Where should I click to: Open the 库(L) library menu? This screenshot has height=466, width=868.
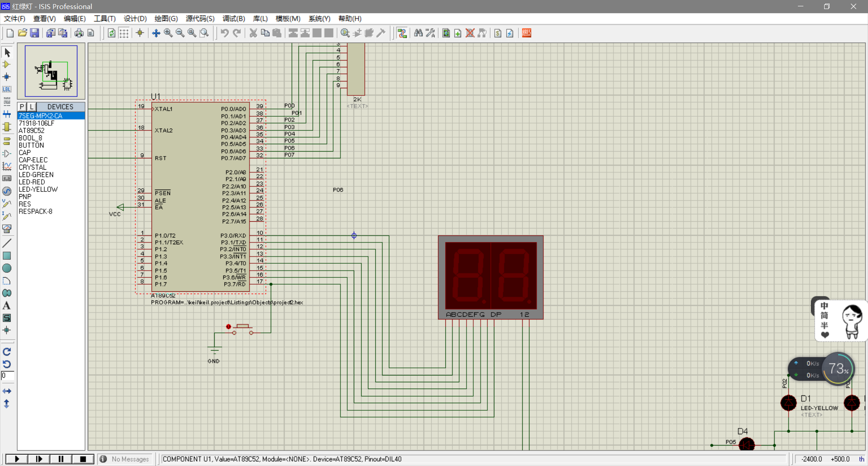[x=260, y=19]
